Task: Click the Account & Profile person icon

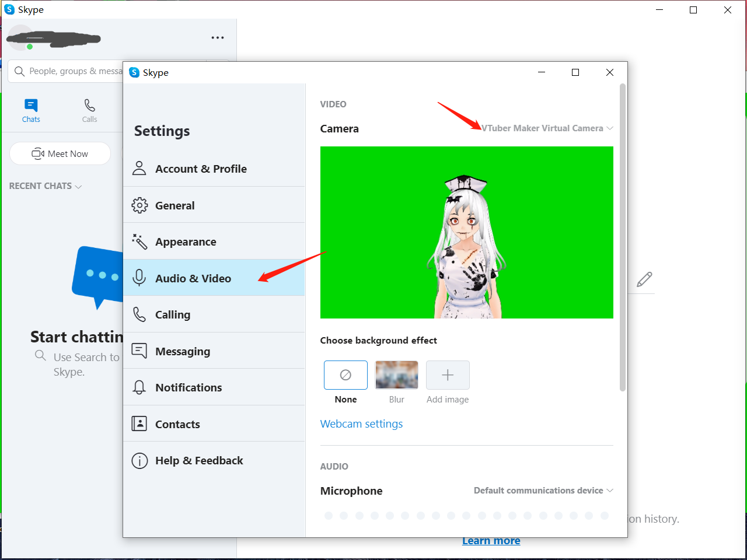Action: 139,169
